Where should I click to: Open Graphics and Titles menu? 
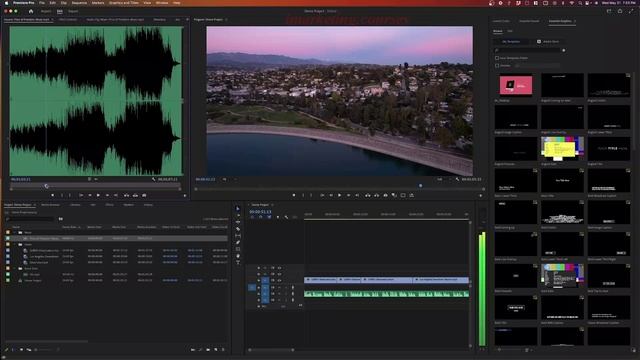[x=124, y=3]
